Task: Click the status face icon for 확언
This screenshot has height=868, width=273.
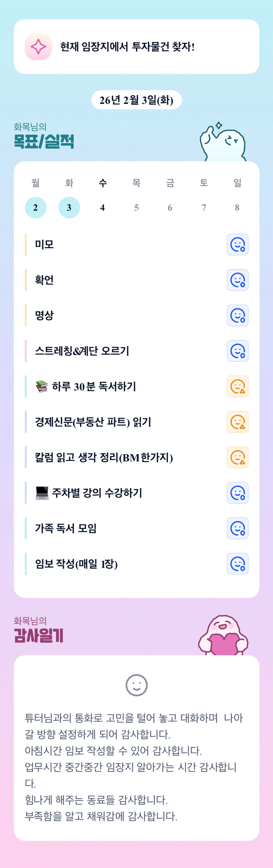Action: click(238, 280)
